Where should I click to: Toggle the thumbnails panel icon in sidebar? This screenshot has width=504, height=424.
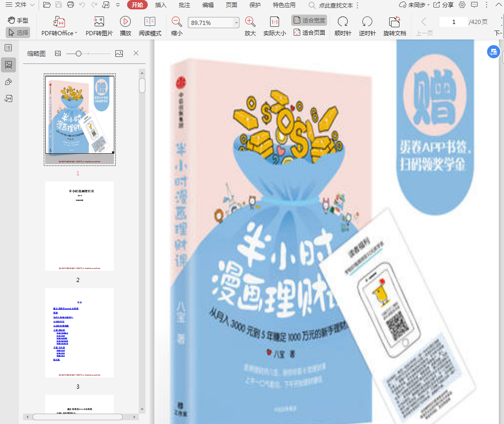coord(8,65)
